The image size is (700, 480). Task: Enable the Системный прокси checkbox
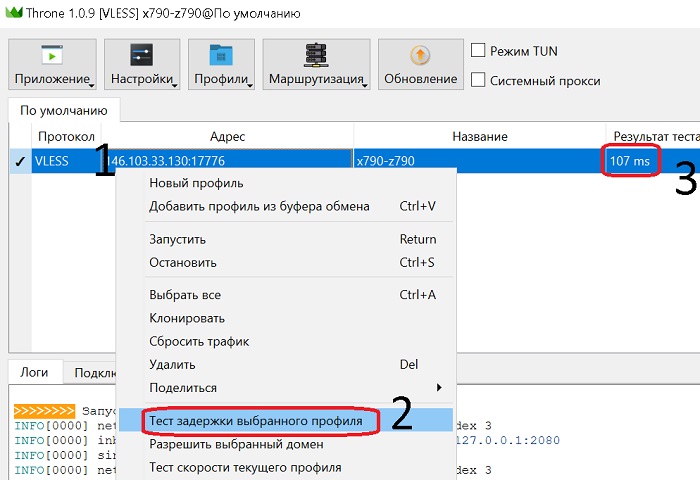(x=478, y=80)
